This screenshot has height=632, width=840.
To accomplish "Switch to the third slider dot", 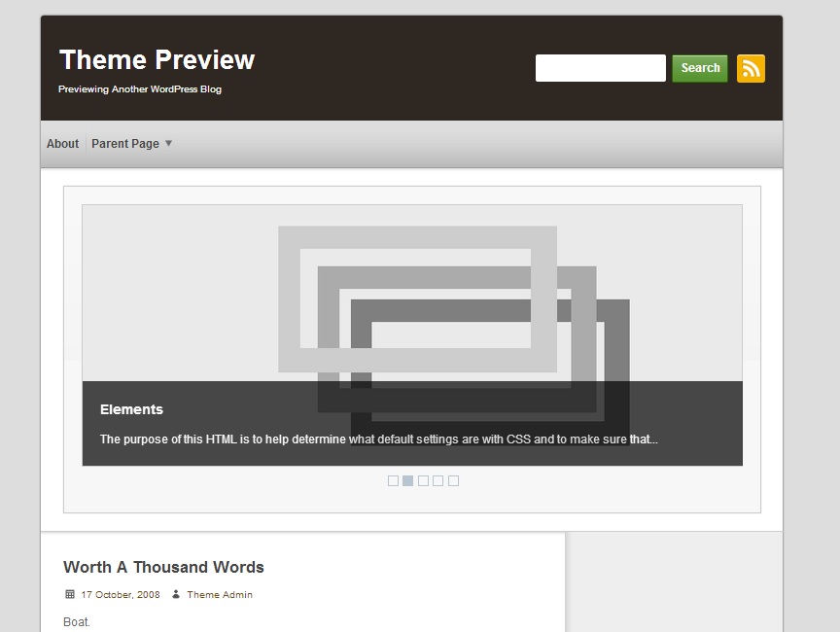I will coord(423,480).
